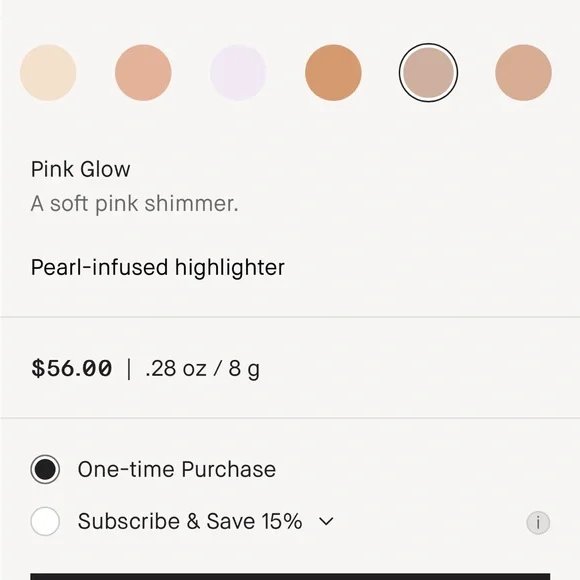The image size is (580, 580).
Task: Click the divider line below the price
Action: (290, 418)
